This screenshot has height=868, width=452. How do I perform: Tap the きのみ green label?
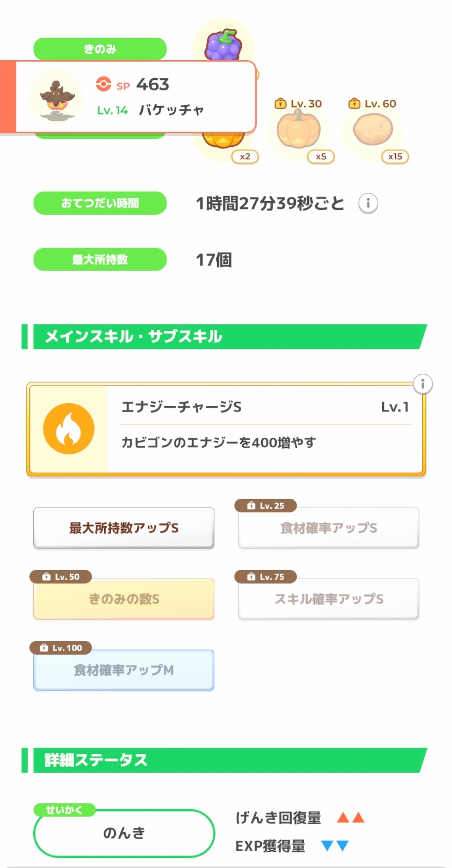[100, 49]
